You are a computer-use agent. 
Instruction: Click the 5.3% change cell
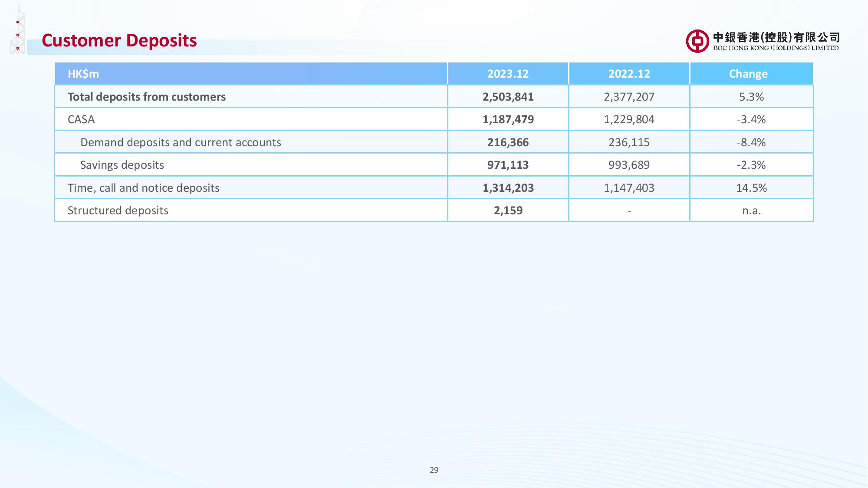[x=751, y=97]
